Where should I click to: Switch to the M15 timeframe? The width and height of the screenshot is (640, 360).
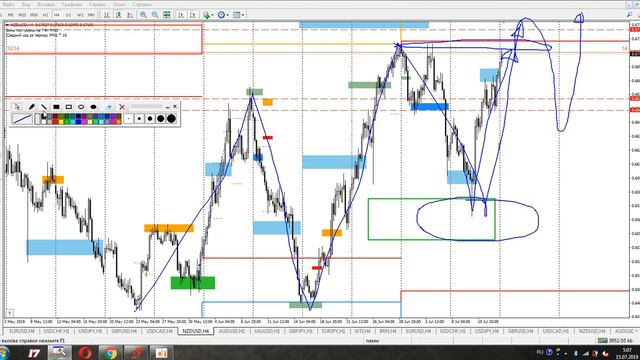click(22, 15)
